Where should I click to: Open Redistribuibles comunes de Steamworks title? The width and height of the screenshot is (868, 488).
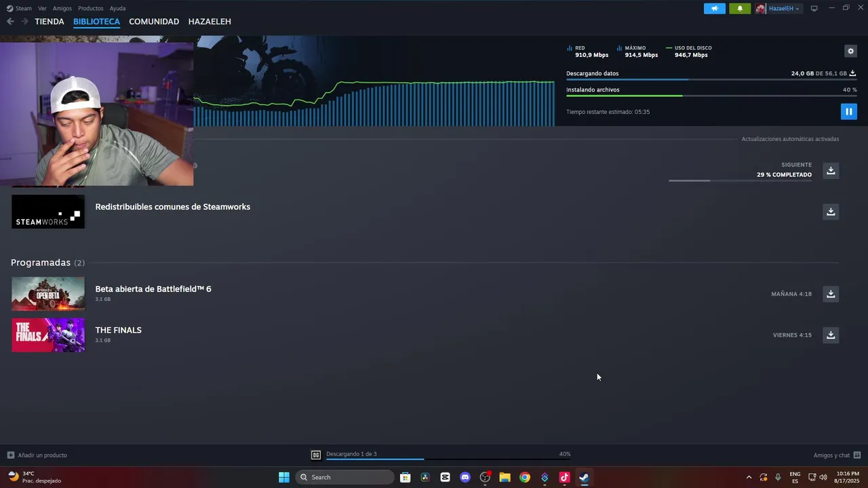point(173,207)
